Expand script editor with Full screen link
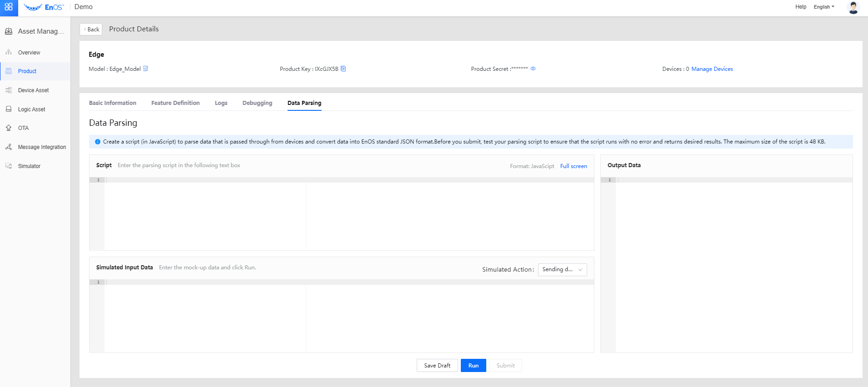Screen dimensions: 868x387 pyautogui.click(x=573, y=166)
